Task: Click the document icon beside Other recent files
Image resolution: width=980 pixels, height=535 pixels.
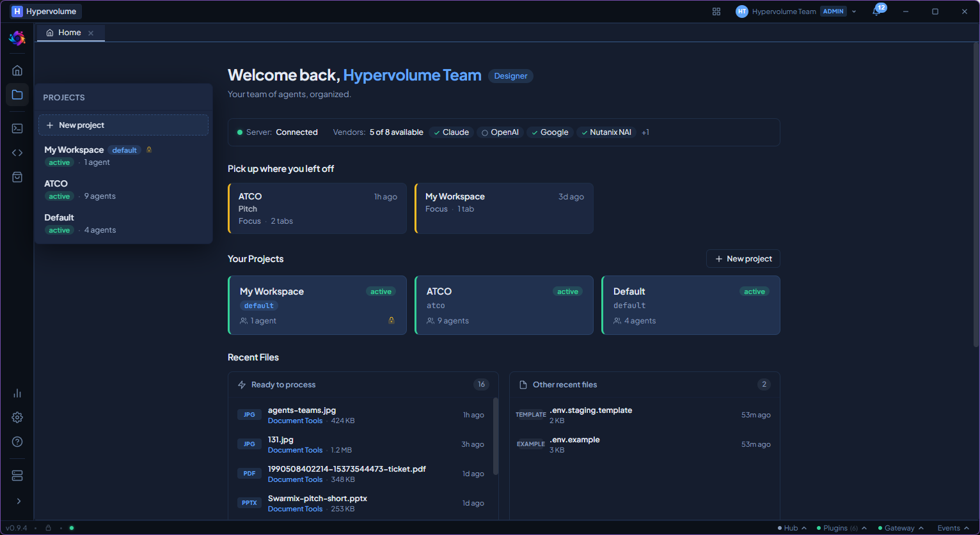Action: click(523, 385)
